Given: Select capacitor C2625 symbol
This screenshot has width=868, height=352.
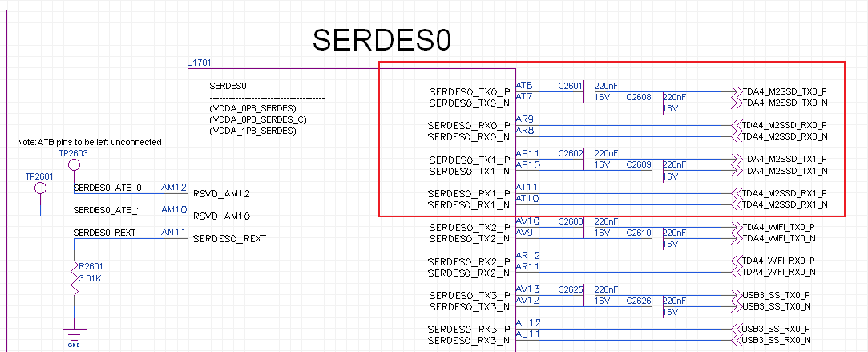Looking at the screenshot, I should click(588, 295).
